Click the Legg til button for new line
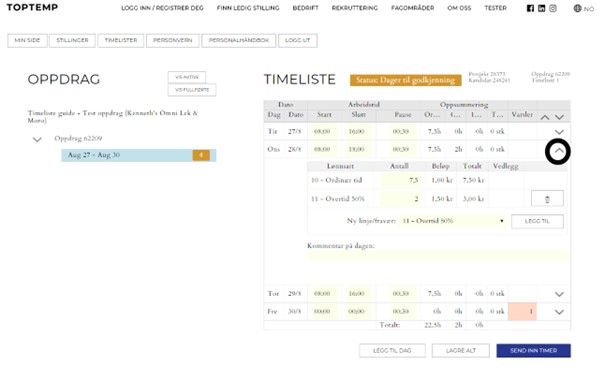Viewport: 605px width, 381px height. pyautogui.click(x=537, y=221)
